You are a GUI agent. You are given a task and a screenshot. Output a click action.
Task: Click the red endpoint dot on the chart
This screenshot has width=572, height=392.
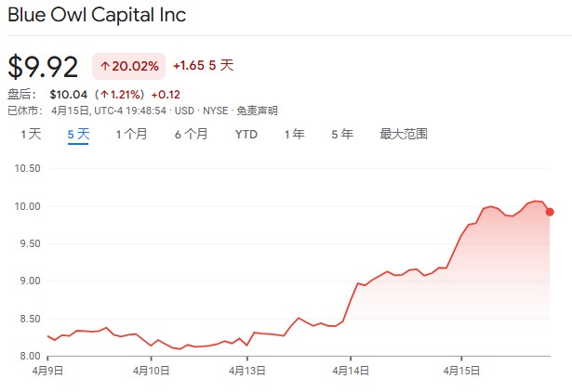click(550, 212)
